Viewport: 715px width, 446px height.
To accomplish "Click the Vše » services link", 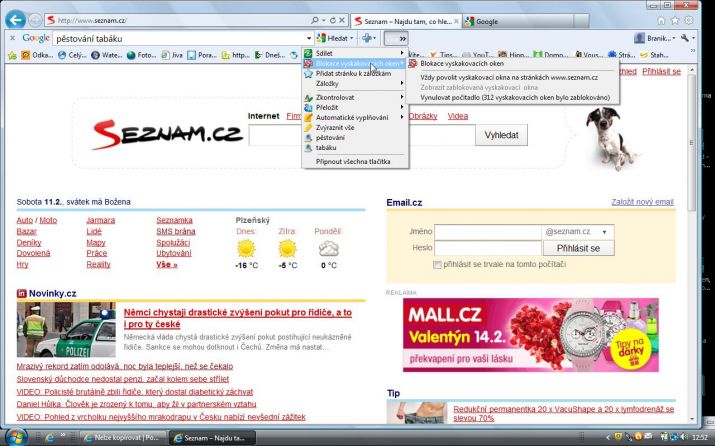I will [166, 264].
